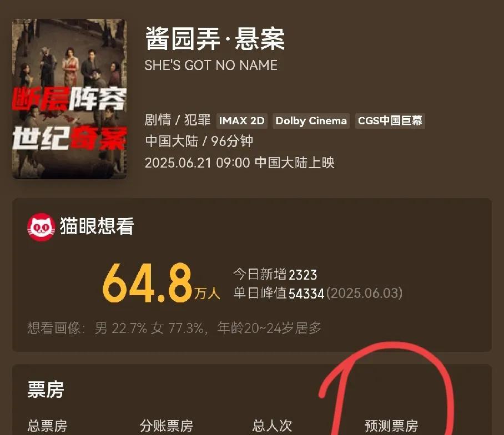Tap the 想看画像 audience profile line

pyautogui.click(x=174, y=328)
